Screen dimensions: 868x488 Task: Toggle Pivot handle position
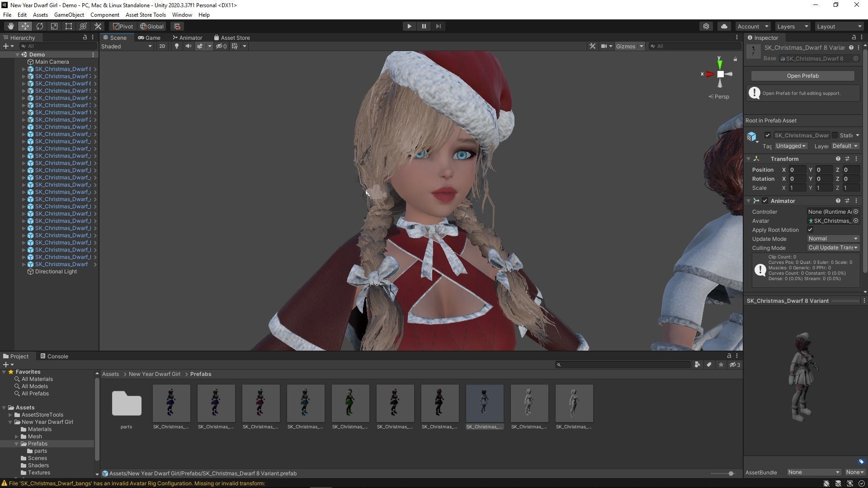(x=123, y=26)
